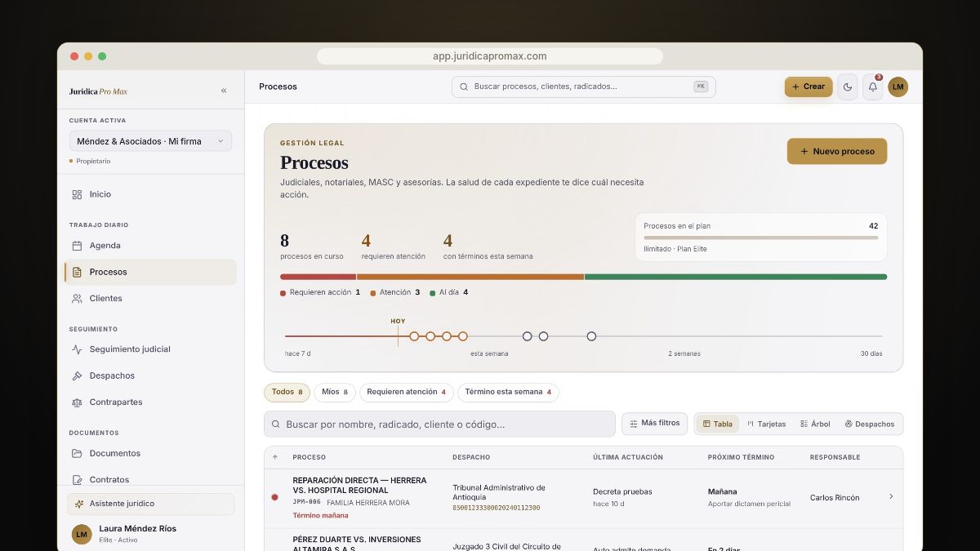Click the Crear button
This screenshot has height=551, width=980.
(x=808, y=87)
